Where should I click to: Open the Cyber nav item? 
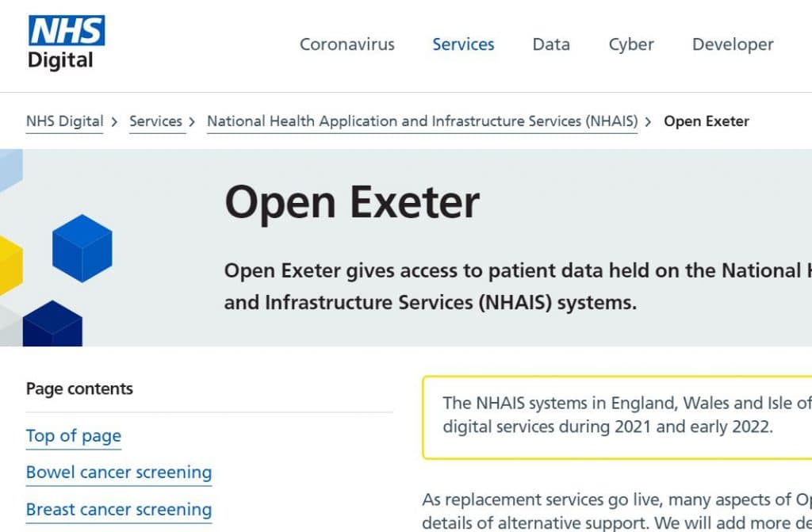(631, 44)
